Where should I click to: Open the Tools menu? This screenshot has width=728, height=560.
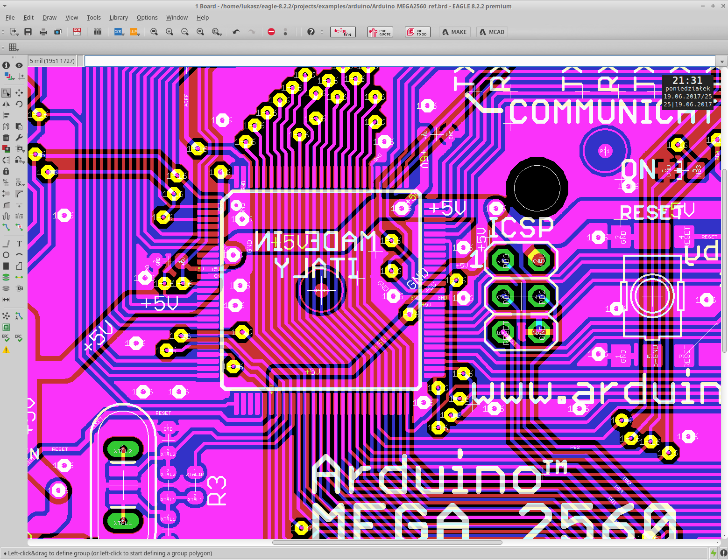click(93, 18)
